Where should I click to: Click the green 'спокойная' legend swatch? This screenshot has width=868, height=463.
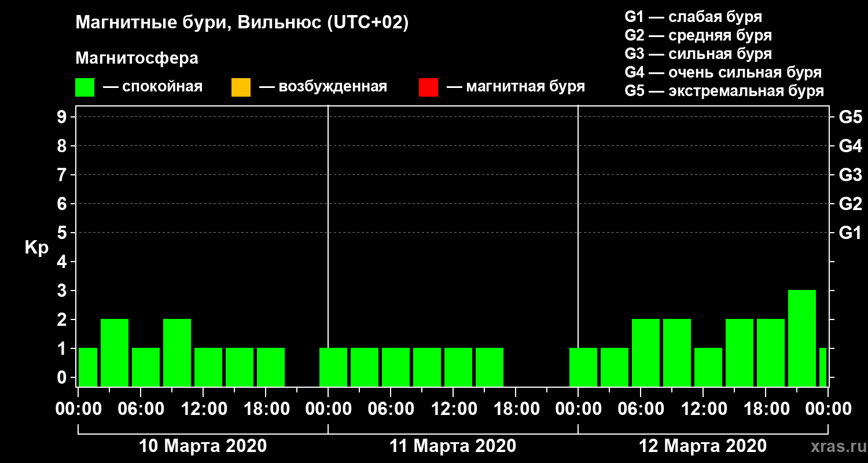(85, 87)
